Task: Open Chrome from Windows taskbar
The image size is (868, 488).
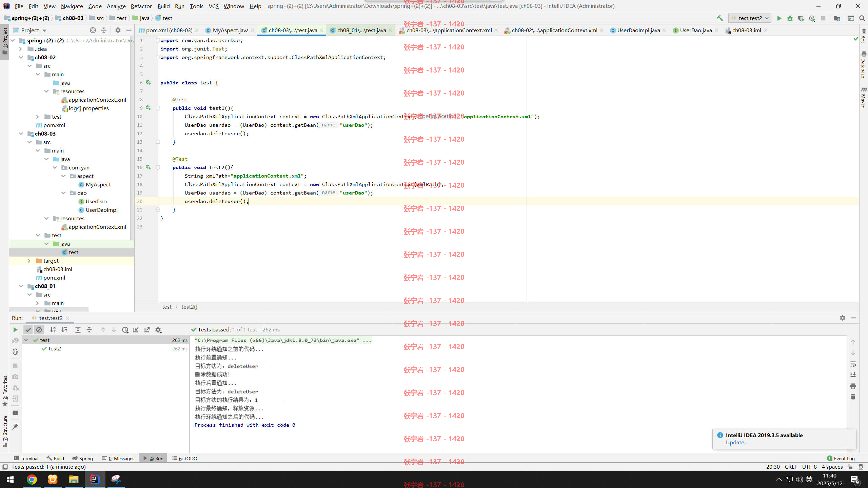Action: pos(32,480)
